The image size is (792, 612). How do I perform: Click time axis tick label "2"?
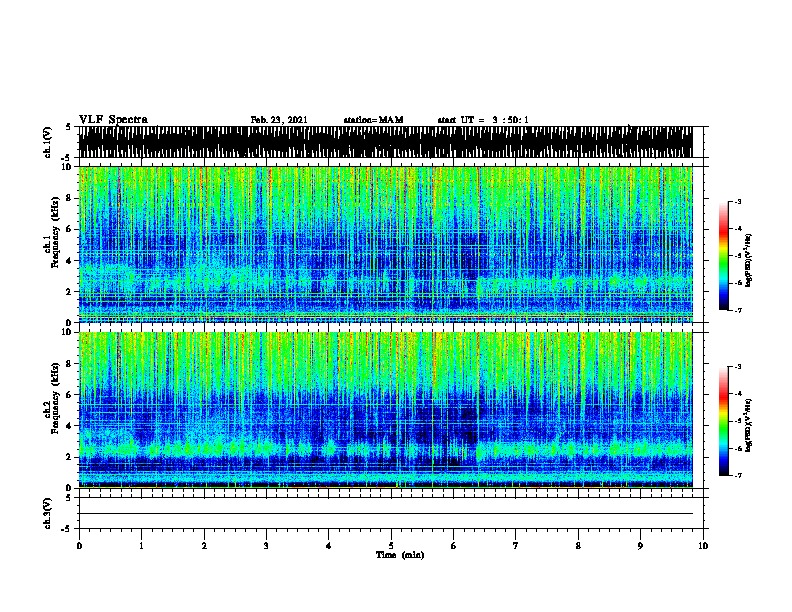(204, 546)
